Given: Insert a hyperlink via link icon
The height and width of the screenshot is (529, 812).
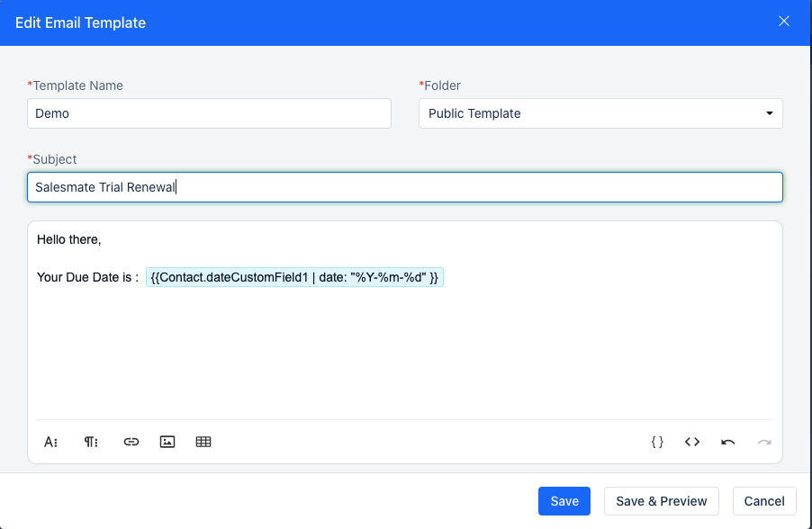Looking at the screenshot, I should click(131, 442).
